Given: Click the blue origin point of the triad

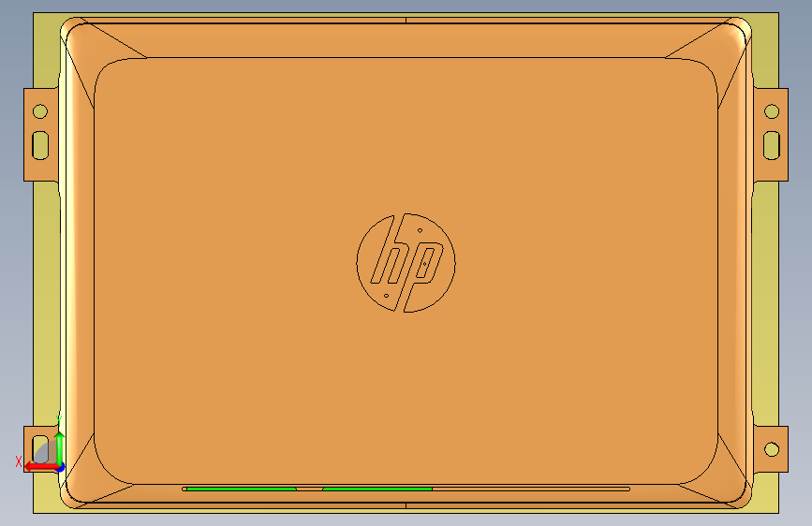Looking at the screenshot, I should (61, 467).
